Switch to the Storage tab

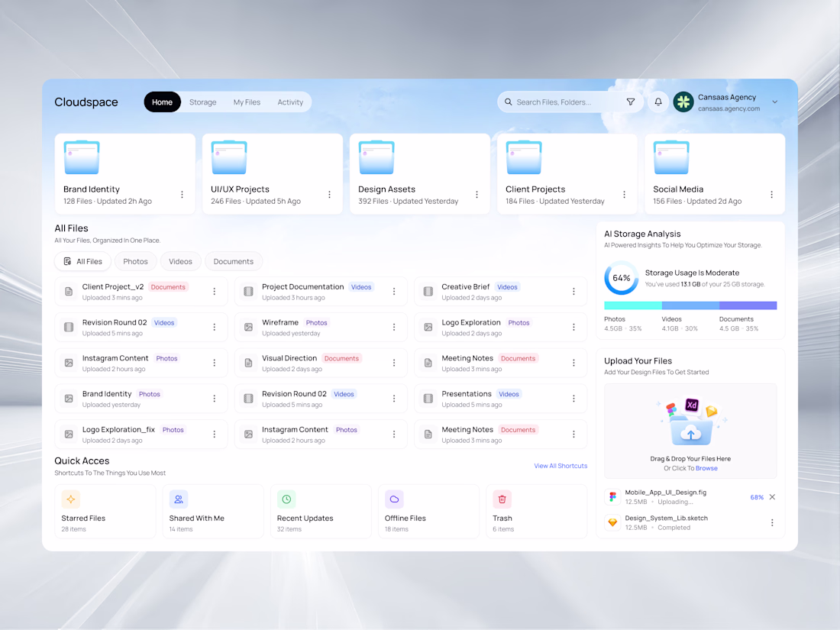click(x=202, y=102)
